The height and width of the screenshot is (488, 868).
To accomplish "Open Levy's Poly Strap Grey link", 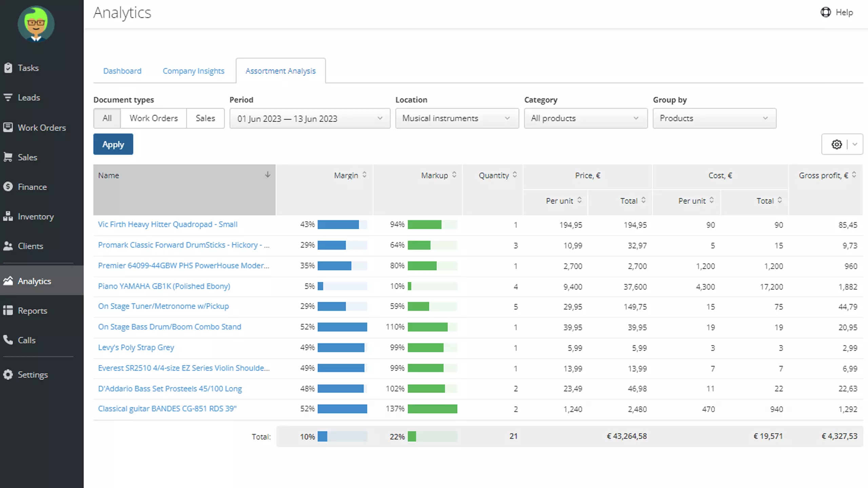I will point(136,347).
